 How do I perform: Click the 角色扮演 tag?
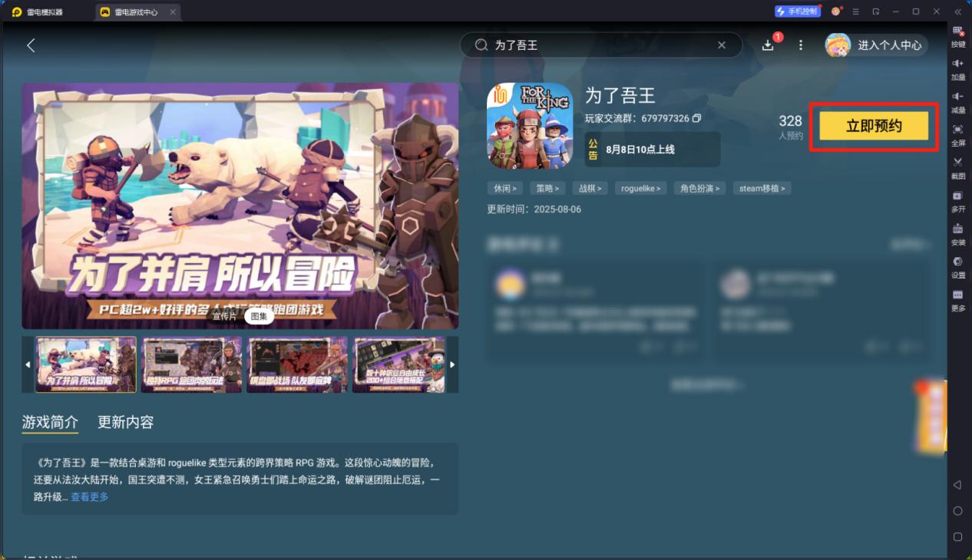pyautogui.click(x=699, y=188)
